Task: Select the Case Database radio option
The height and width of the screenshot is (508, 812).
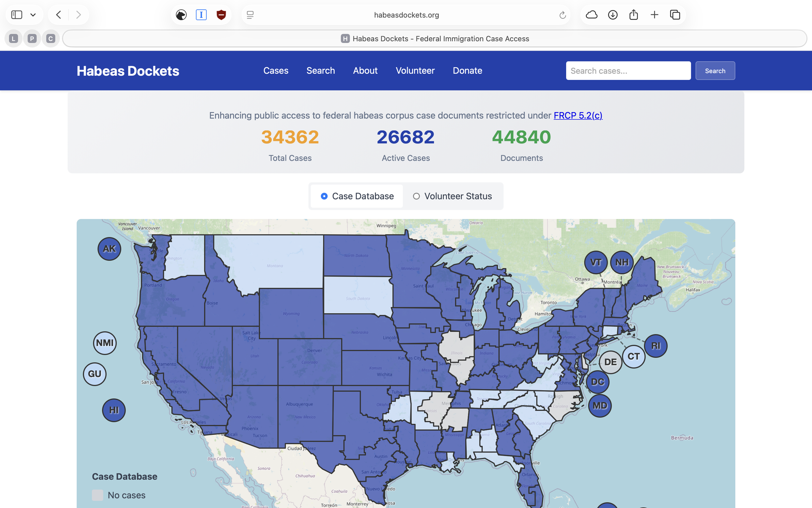Action: click(x=357, y=196)
